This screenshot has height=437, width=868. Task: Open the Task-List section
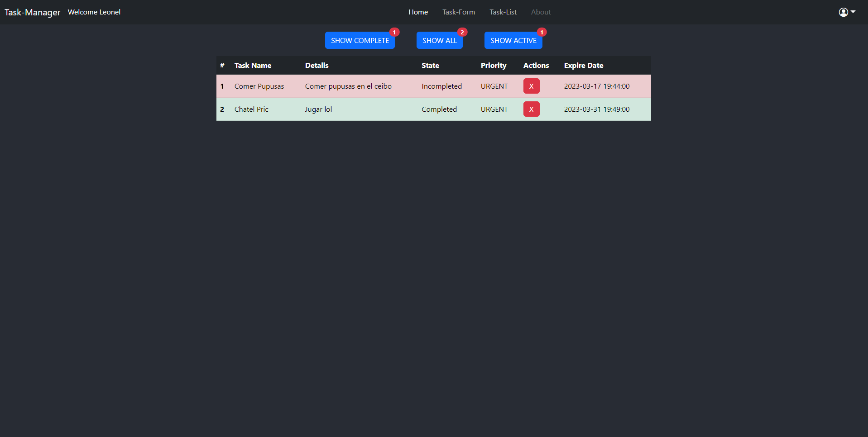(503, 12)
